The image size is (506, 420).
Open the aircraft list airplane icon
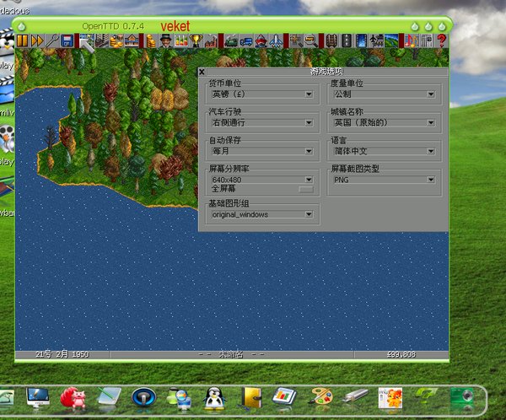pyautogui.click(x=276, y=41)
